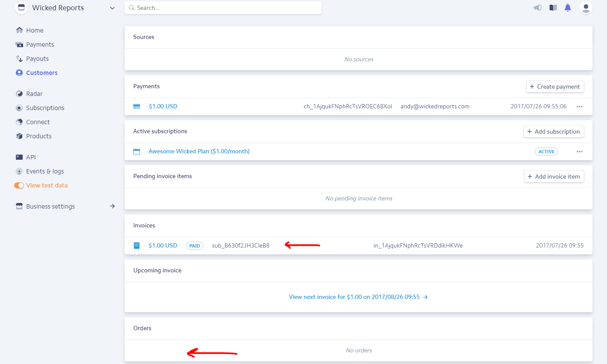The width and height of the screenshot is (607, 364).
Task: Open the more options menu for the payment row
Action: point(580,107)
